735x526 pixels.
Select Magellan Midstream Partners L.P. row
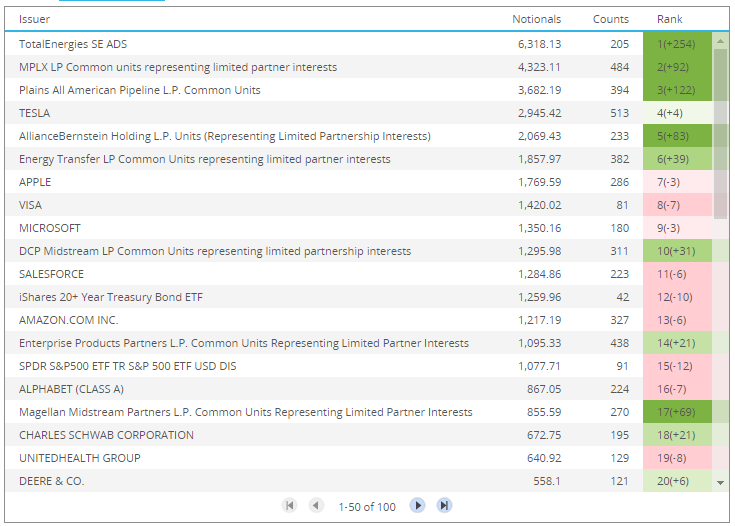[x=359, y=412]
